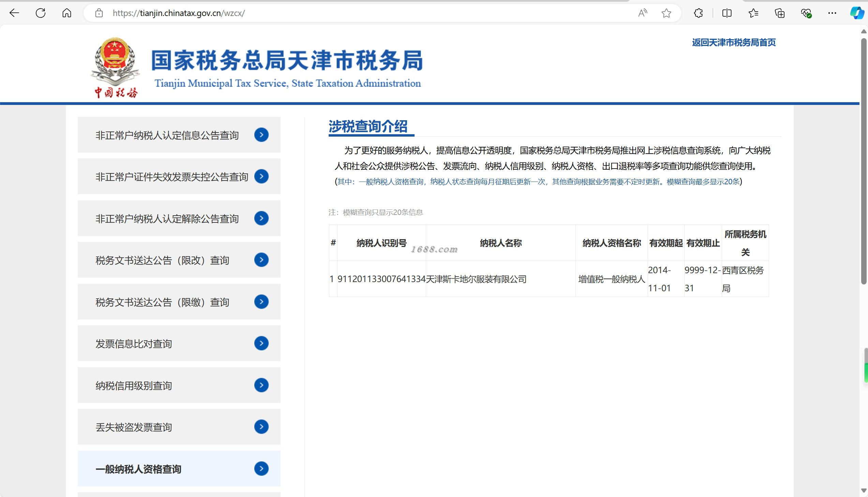Expand arrow for 丢失被盗发票查询
The height and width of the screenshot is (497, 868).
pos(261,427)
